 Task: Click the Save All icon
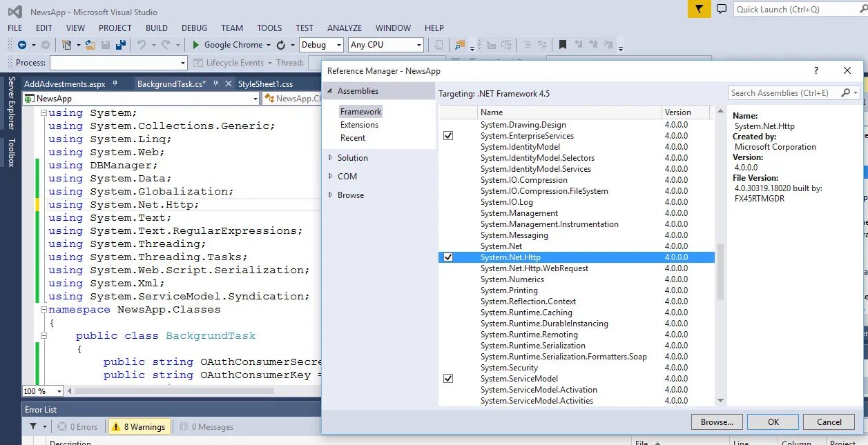click(x=121, y=45)
